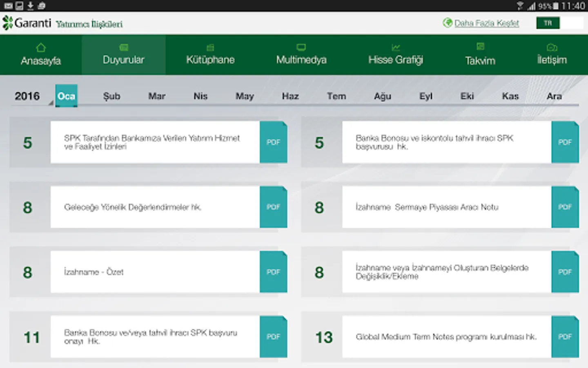Viewport: 588px width, 368px height.
Task: Open PDF for Banka Bonosu ve iskontolu tahvil
Action: (x=565, y=142)
